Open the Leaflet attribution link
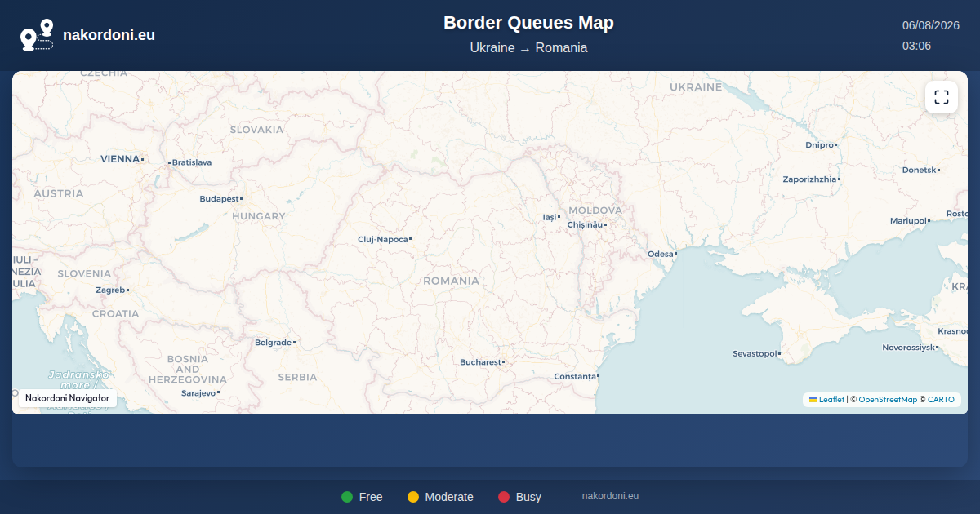The height and width of the screenshot is (514, 980). coord(831,400)
